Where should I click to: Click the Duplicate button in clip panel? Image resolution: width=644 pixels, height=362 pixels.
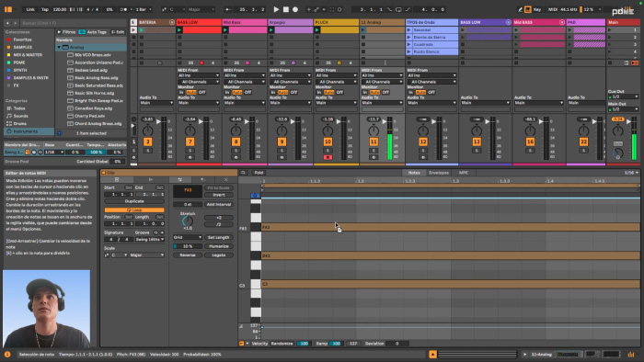[134, 201]
